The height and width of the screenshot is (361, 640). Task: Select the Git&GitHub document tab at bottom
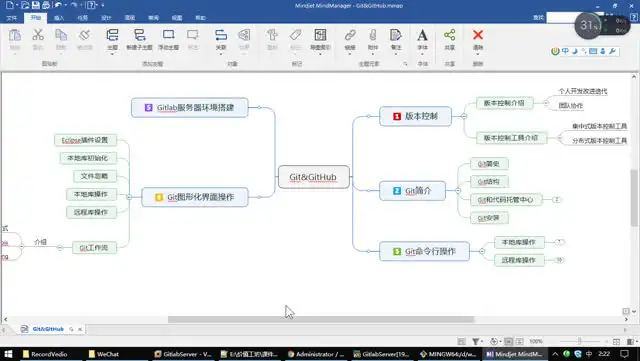[x=48, y=329]
